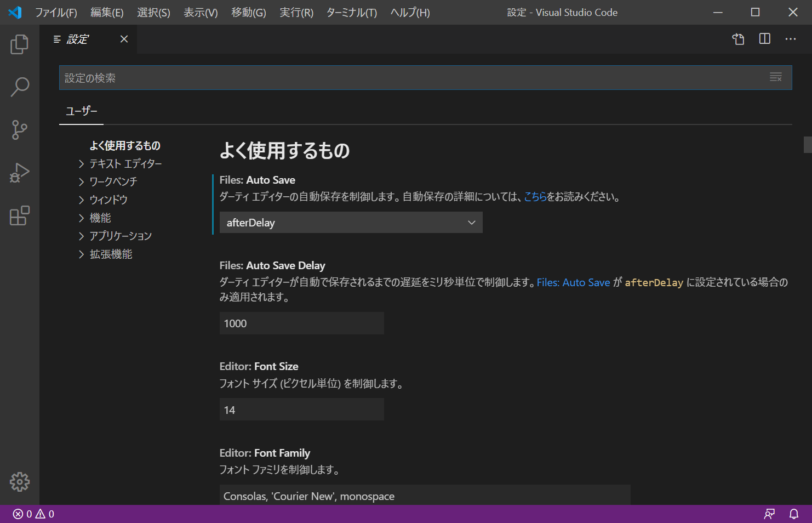Screen dimensions: 812x523
Task: Open the ファイル(F) menu
Action: (x=56, y=12)
